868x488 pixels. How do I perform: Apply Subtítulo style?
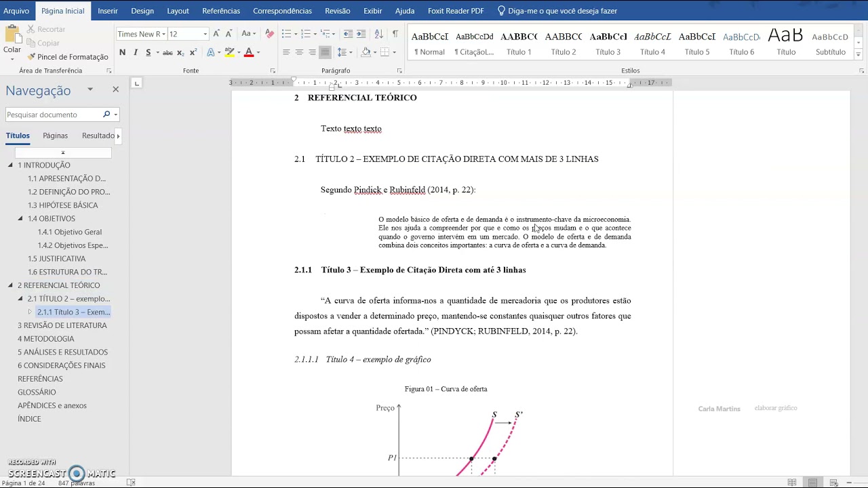point(831,43)
